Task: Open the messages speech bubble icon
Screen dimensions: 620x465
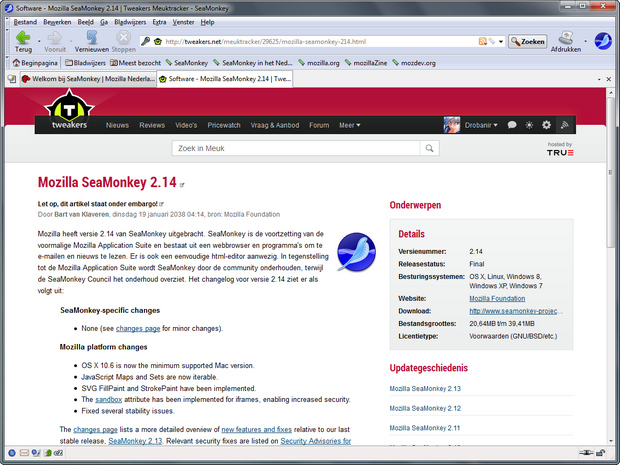Action: (x=512, y=125)
